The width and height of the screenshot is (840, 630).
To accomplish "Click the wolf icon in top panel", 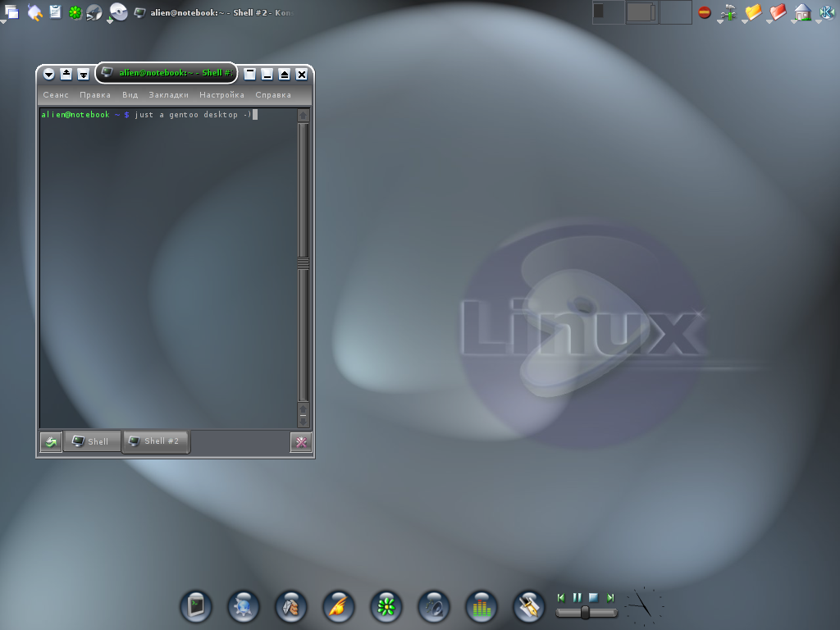I will (x=94, y=12).
